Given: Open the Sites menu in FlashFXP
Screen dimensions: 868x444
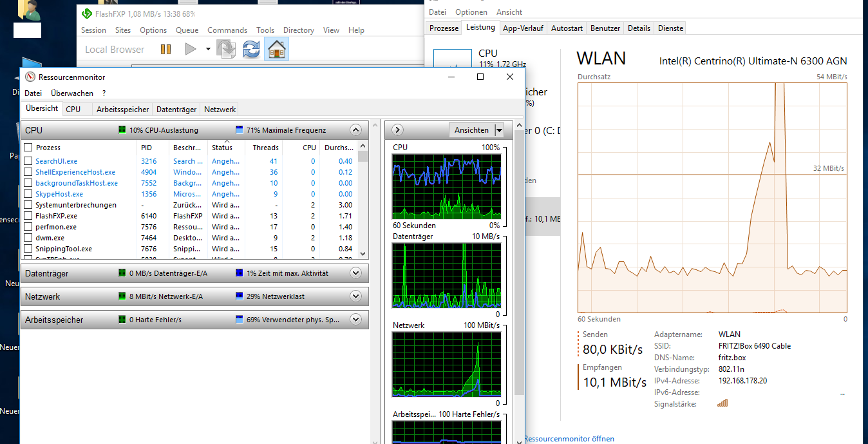Looking at the screenshot, I should point(123,30).
